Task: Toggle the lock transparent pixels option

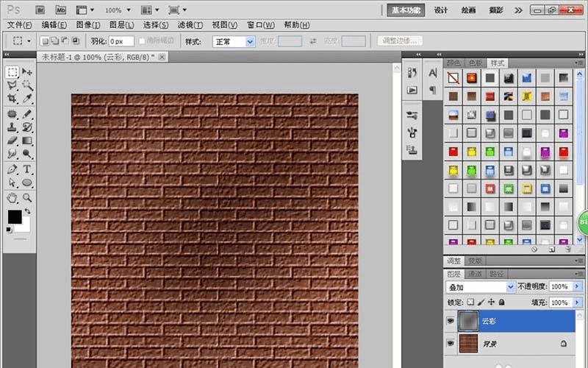Action: (x=471, y=302)
